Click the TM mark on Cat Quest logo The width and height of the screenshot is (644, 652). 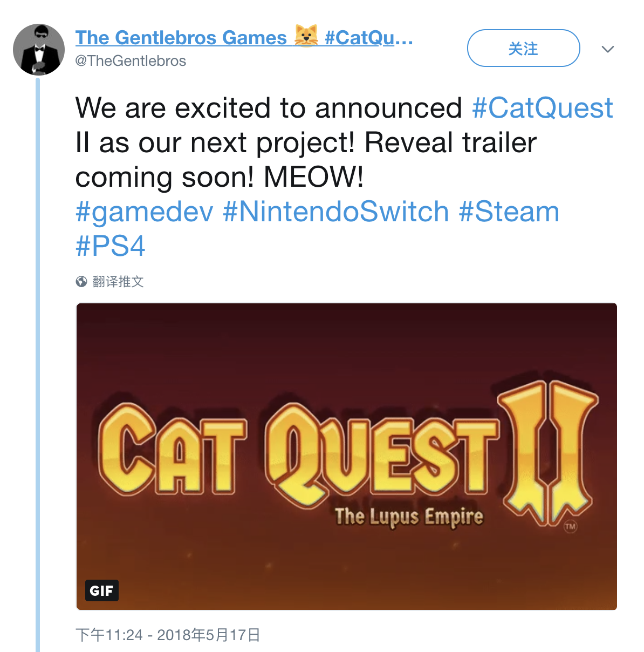click(571, 526)
